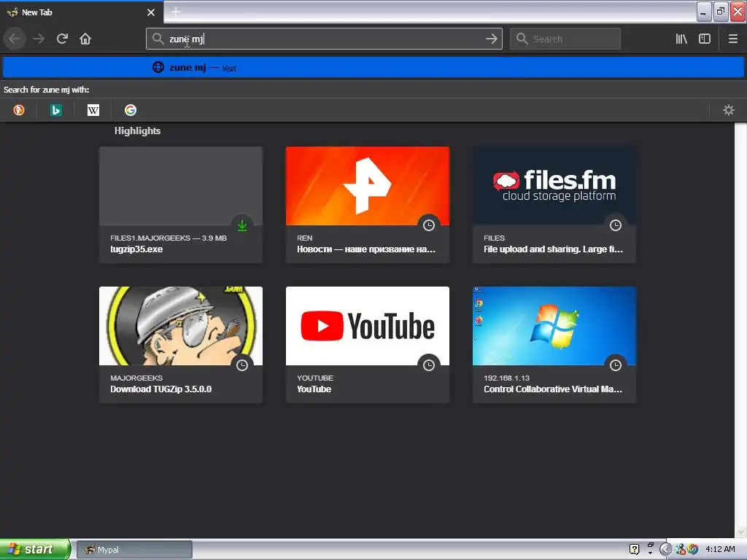Open the hamburger application menu
747x560 pixels.
coord(732,39)
